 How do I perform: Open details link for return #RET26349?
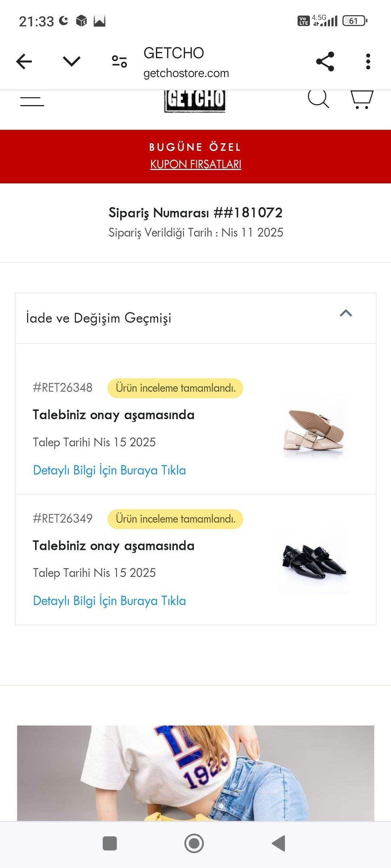click(109, 601)
